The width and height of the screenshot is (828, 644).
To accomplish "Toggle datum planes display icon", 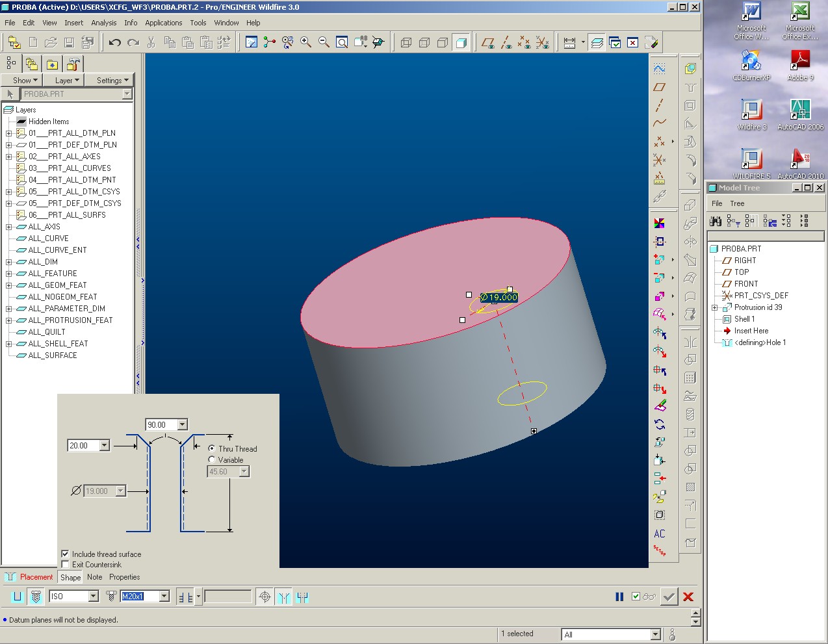I will click(488, 43).
